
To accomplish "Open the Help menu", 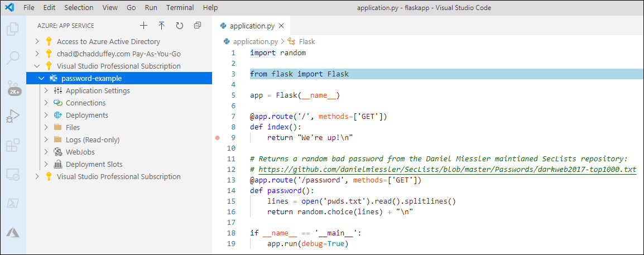I will (210, 8).
